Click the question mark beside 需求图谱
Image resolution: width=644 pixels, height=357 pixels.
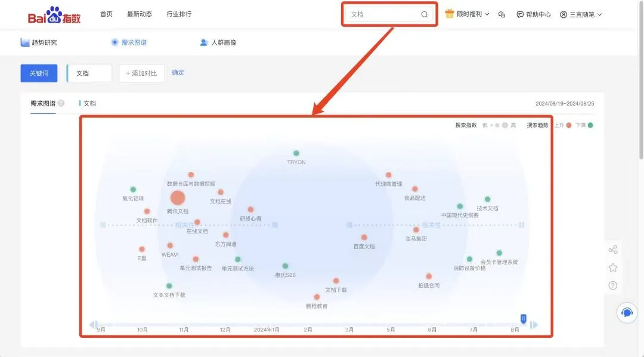(61, 103)
